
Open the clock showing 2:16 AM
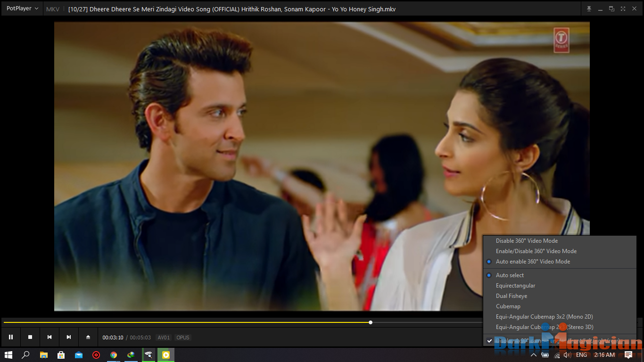tap(604, 355)
